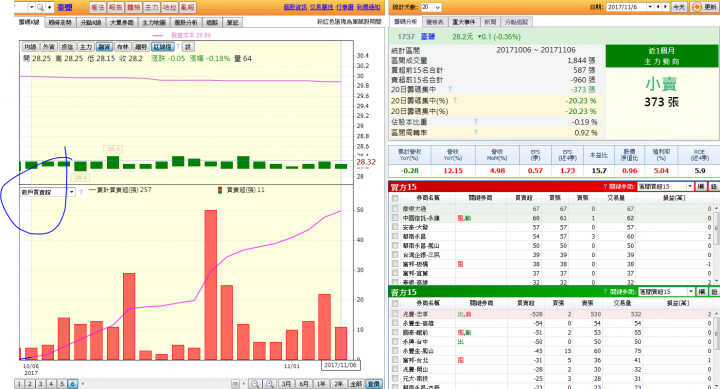Screen dimensions: 720x389
Task: Select chart layout number 3
Action: pos(40,384)
